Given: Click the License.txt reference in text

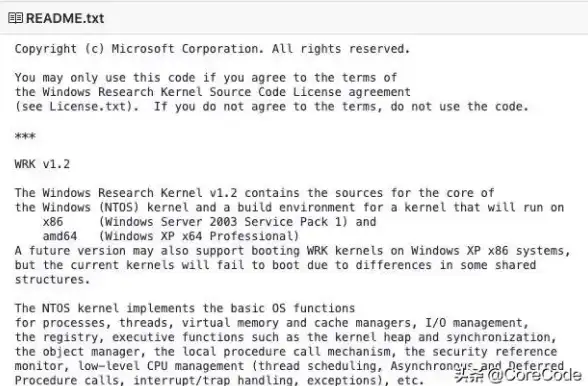Looking at the screenshot, I should point(88,107).
